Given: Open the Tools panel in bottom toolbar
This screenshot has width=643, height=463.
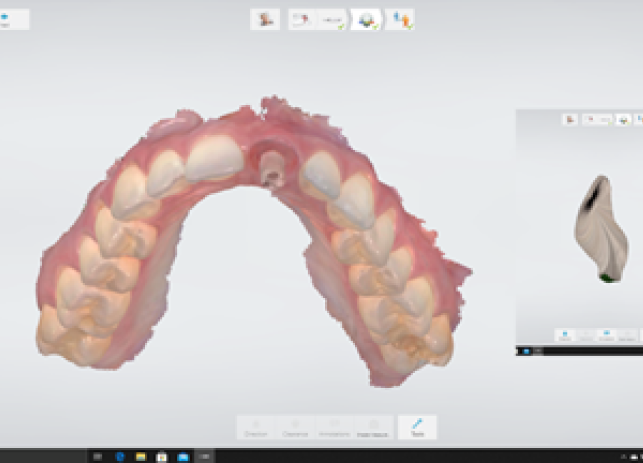Looking at the screenshot, I should click(417, 427).
